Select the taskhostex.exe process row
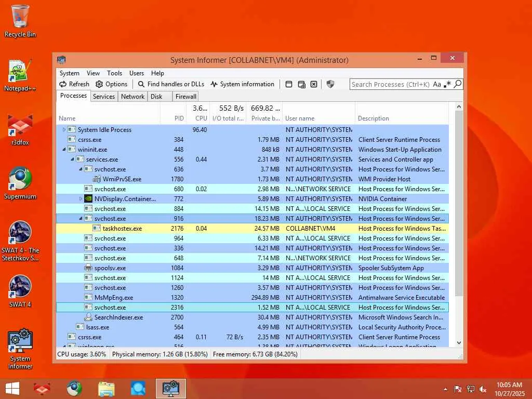The width and height of the screenshot is (532, 399). pyautogui.click(x=252, y=229)
